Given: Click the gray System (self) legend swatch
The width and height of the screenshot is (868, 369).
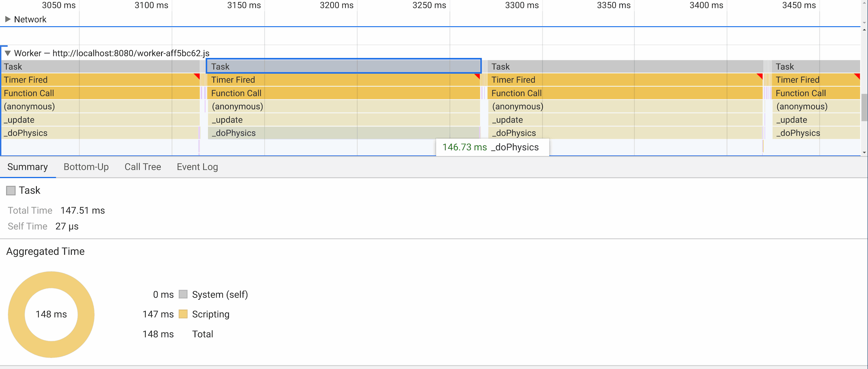Looking at the screenshot, I should 183,294.
